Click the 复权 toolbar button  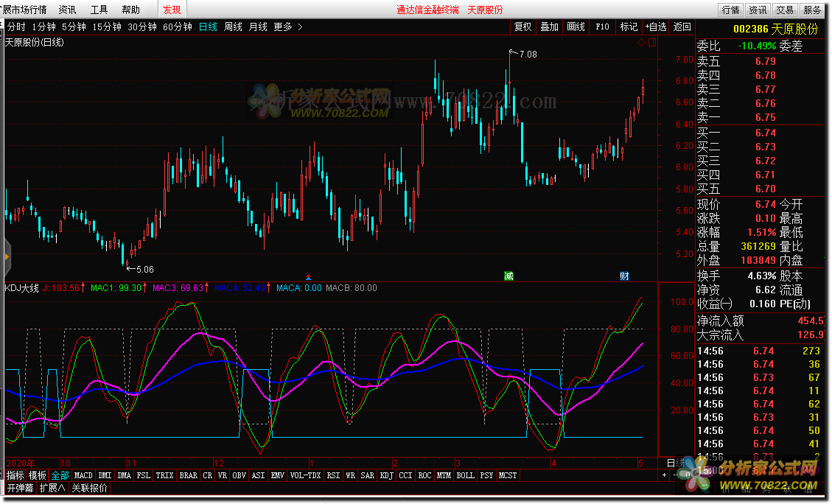click(522, 27)
